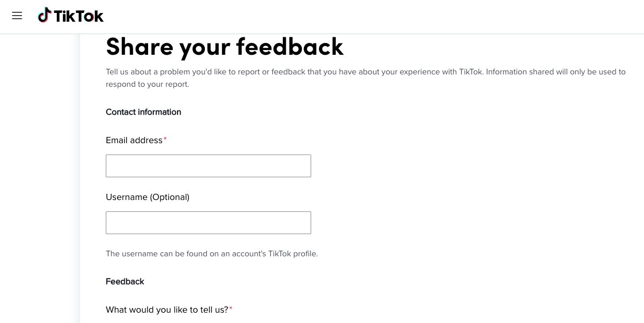The image size is (644, 323).
Task: Click the "Email address" field label
Action: 134,141
